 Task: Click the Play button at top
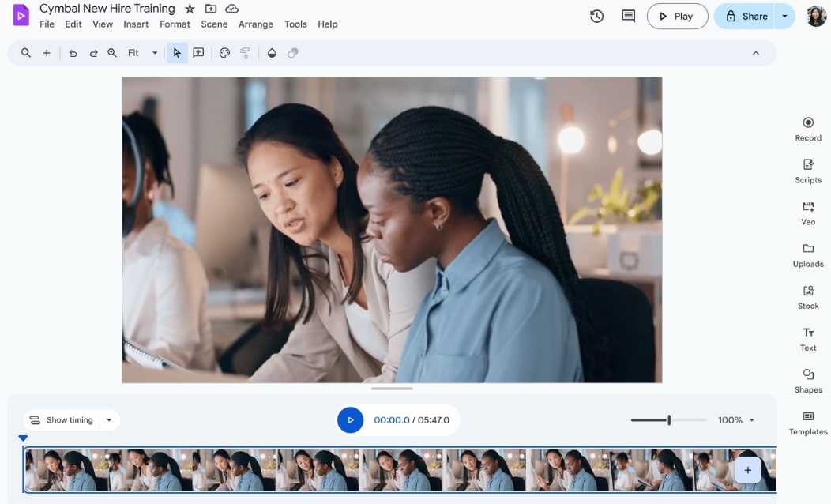[x=676, y=16]
